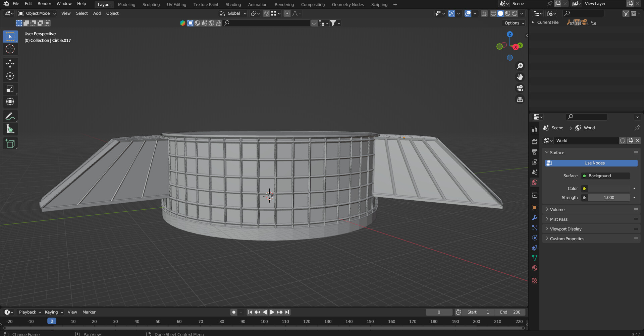
Task: Open the Render menu
Action: [x=44, y=4]
